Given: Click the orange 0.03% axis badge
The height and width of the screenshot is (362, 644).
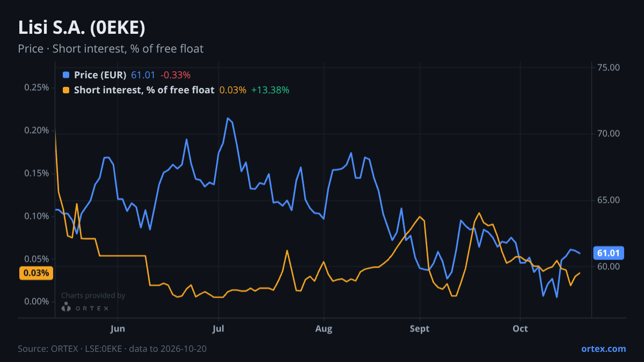Looking at the screenshot, I should (x=36, y=273).
